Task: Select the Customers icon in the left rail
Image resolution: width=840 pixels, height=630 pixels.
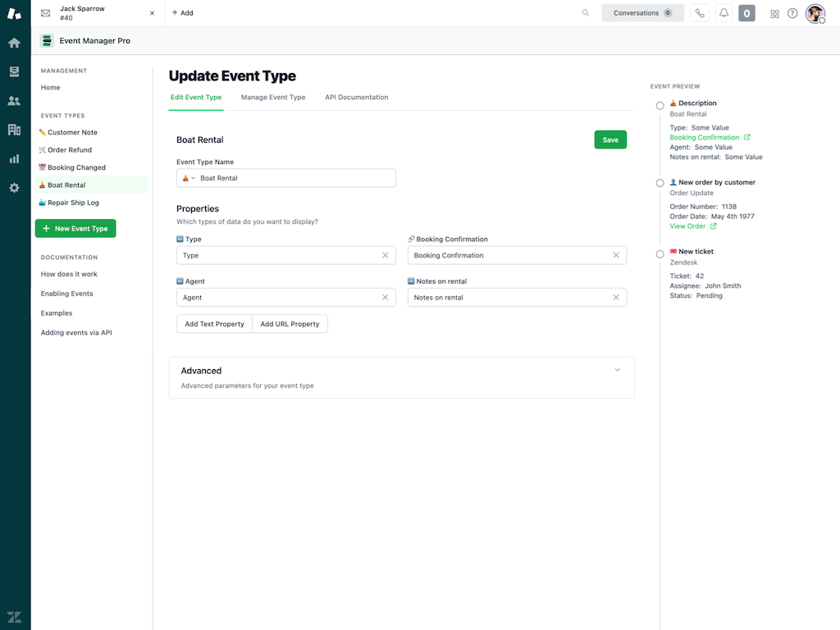Action: (x=13, y=100)
